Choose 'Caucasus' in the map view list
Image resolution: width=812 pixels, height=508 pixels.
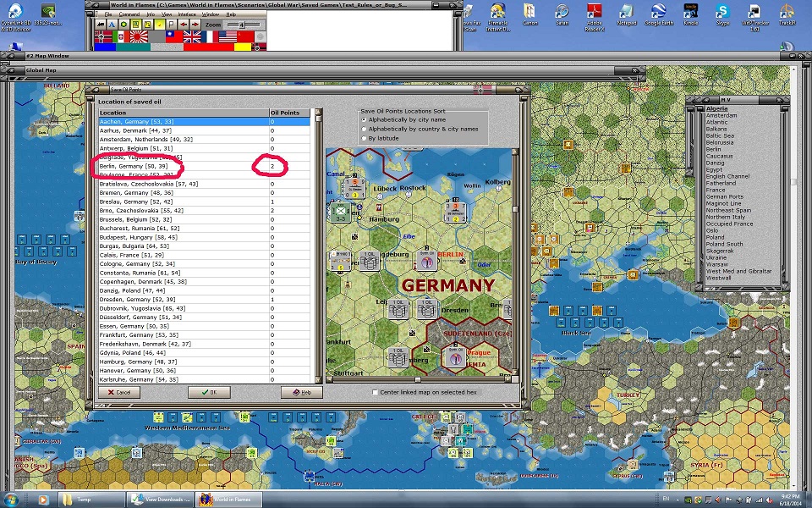719,156
